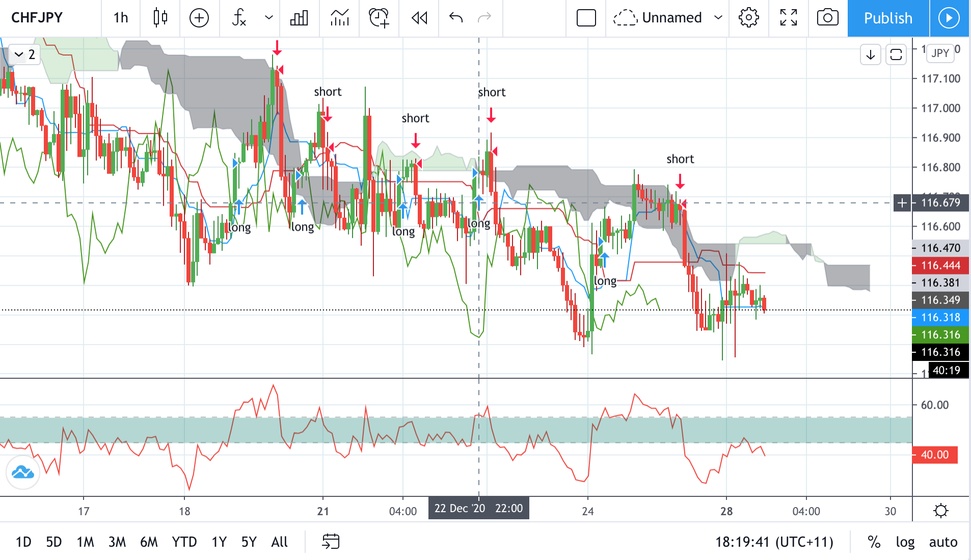
Task: Set the range to 1Y
Action: (219, 542)
